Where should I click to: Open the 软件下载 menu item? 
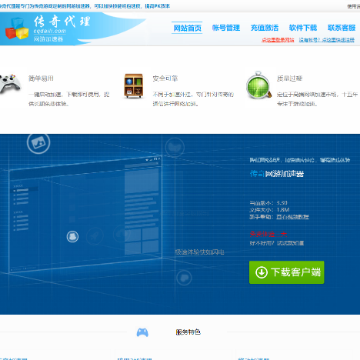[303, 28]
